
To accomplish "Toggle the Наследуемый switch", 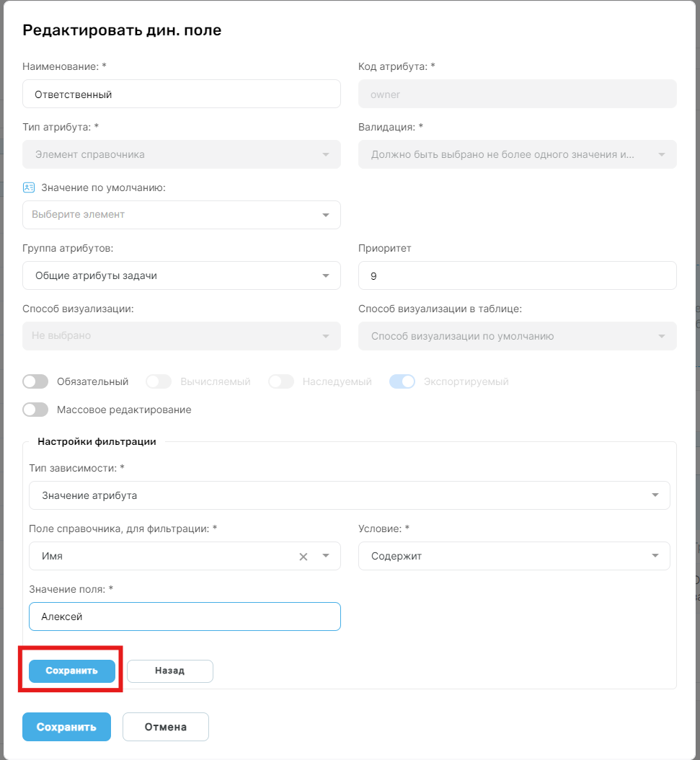I will (281, 381).
